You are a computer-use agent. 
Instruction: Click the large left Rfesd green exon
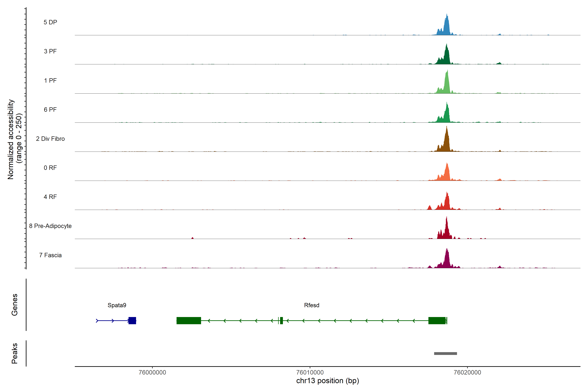coord(189,320)
